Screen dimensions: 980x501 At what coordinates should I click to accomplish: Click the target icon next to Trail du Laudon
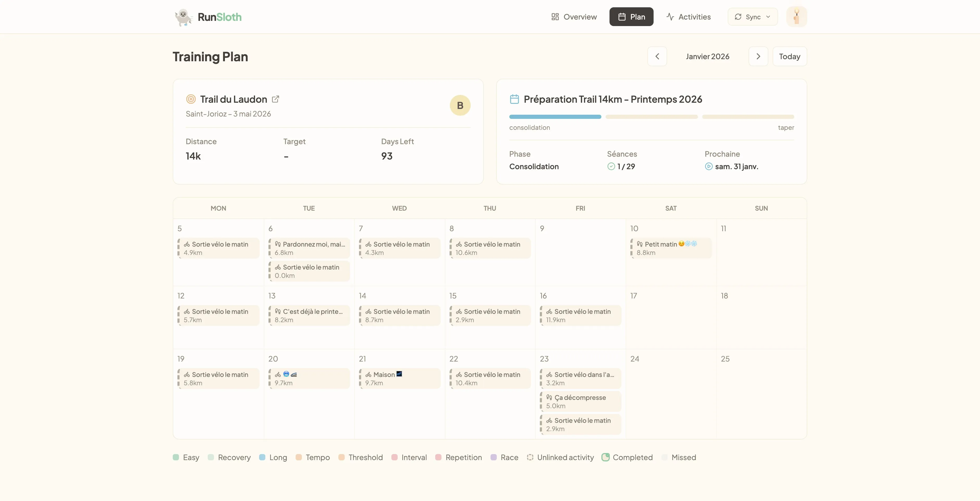(190, 99)
